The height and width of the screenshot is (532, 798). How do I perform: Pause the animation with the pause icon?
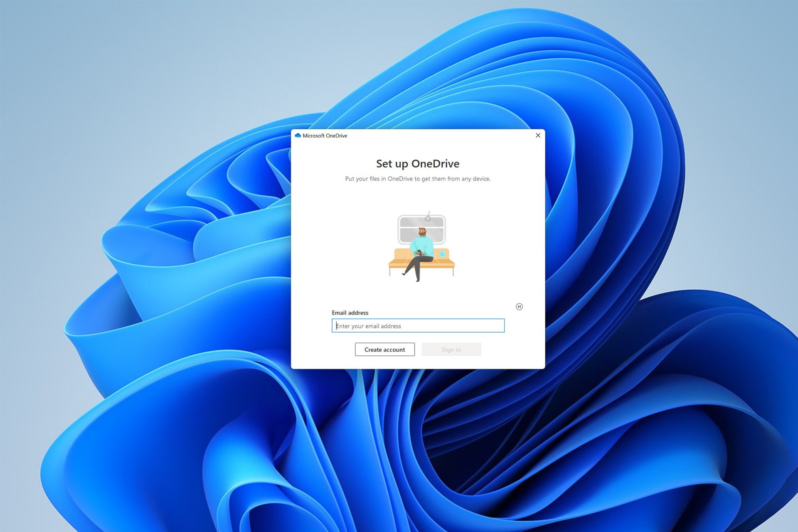(519, 307)
